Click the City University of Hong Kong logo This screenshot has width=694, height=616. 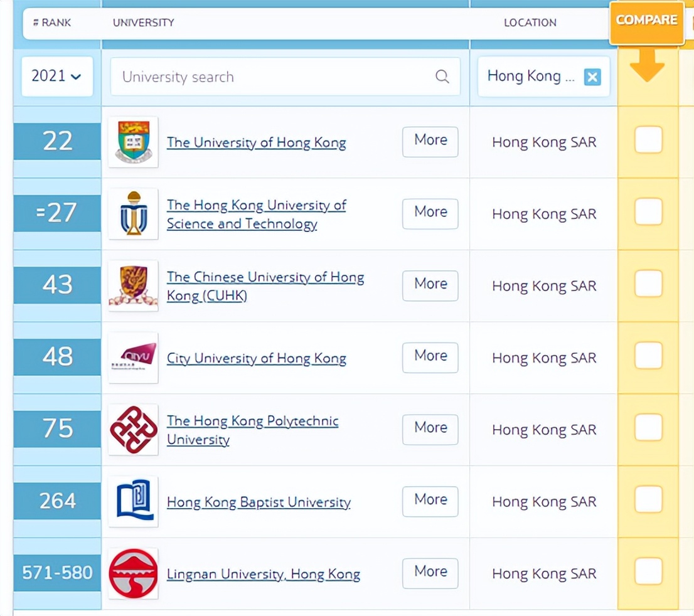click(x=132, y=358)
